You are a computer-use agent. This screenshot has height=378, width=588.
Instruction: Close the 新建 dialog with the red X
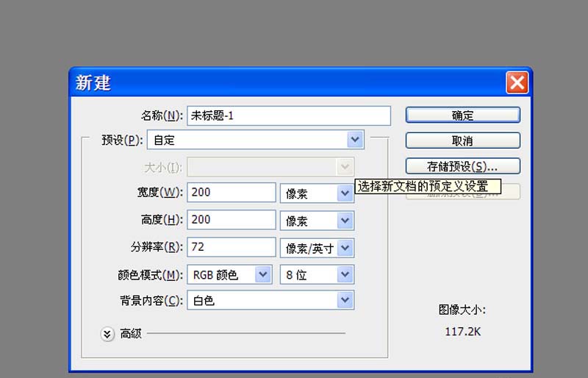(x=517, y=82)
